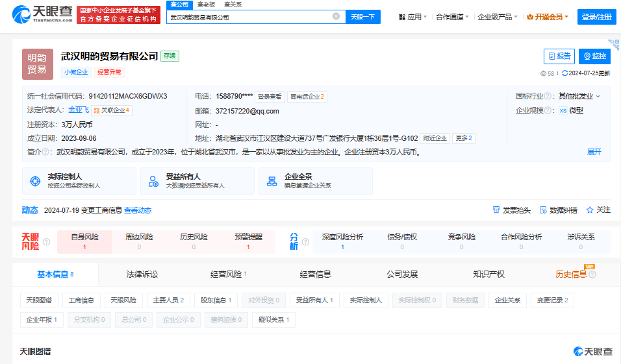
Task: Click the 监控 button
Action: click(x=594, y=56)
